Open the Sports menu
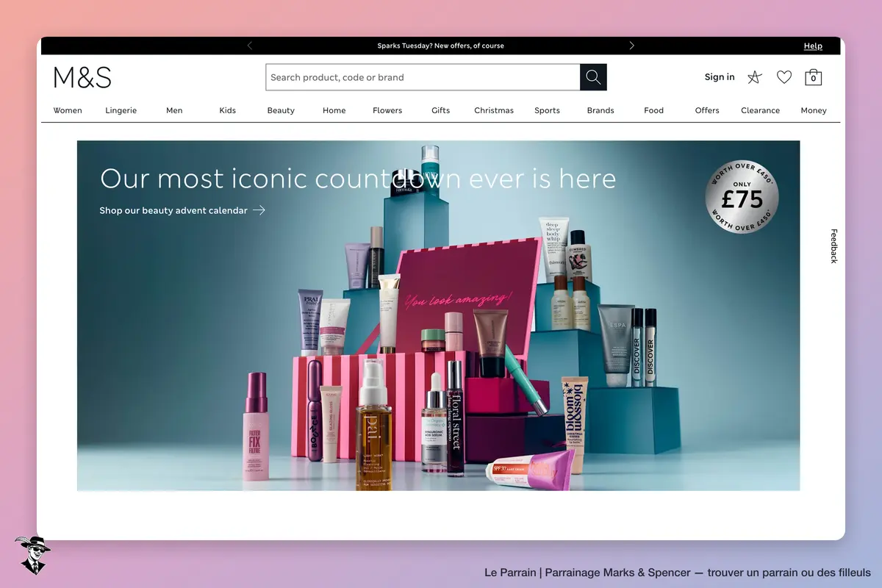The image size is (882, 588). coord(548,110)
